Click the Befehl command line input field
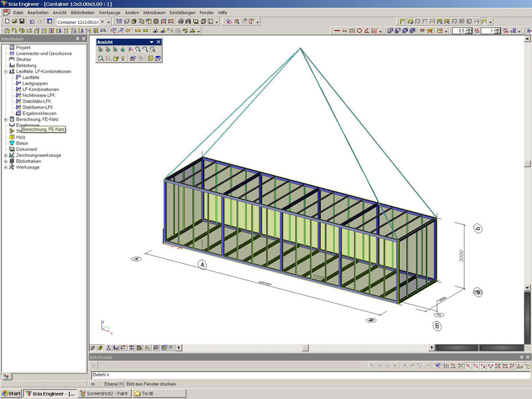The height and width of the screenshot is (399, 532). 310,375
